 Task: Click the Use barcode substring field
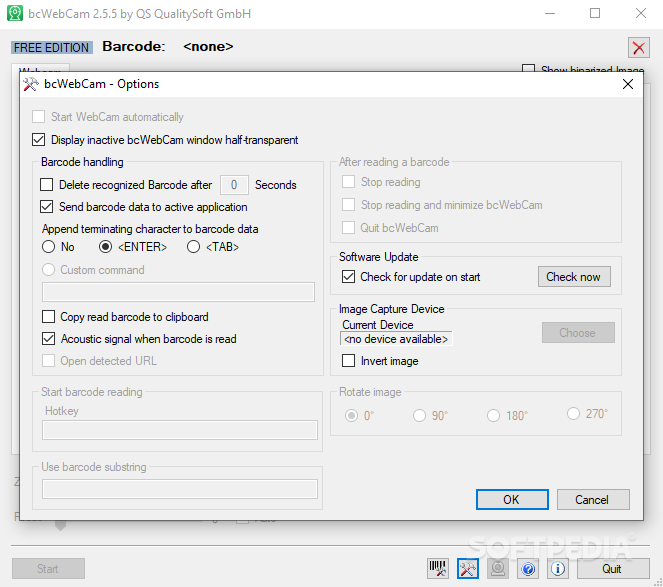180,489
